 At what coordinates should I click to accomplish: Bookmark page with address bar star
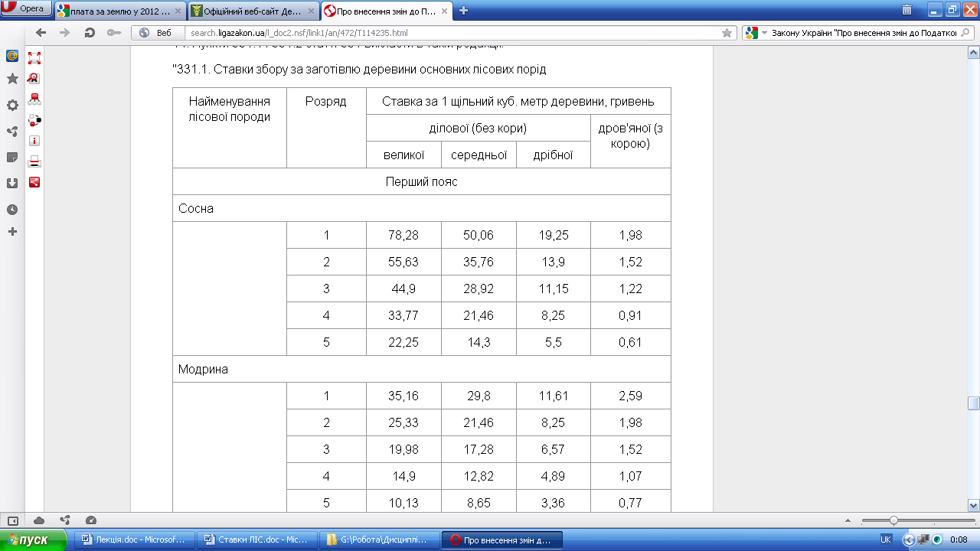coord(727,33)
